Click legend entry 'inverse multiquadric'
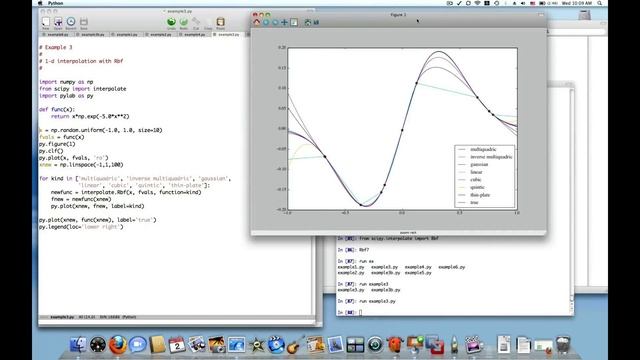The image size is (640, 360). (x=491, y=157)
